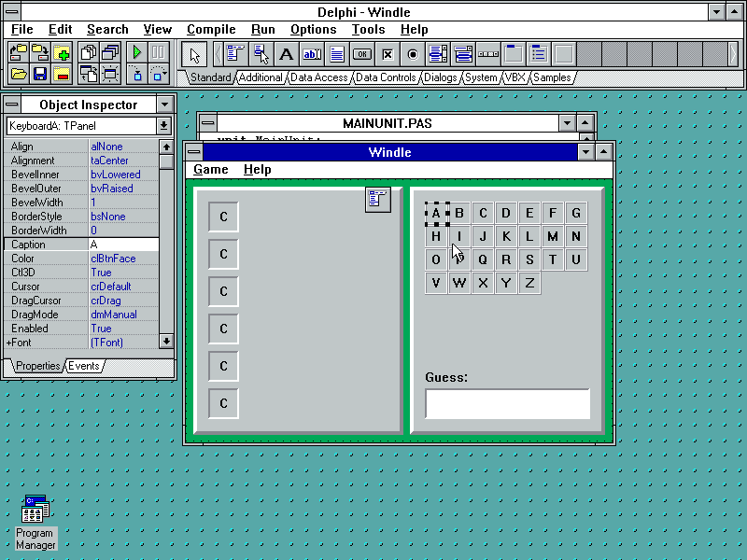
Task: Pick the ComboBox component from palette
Action: 463,54
